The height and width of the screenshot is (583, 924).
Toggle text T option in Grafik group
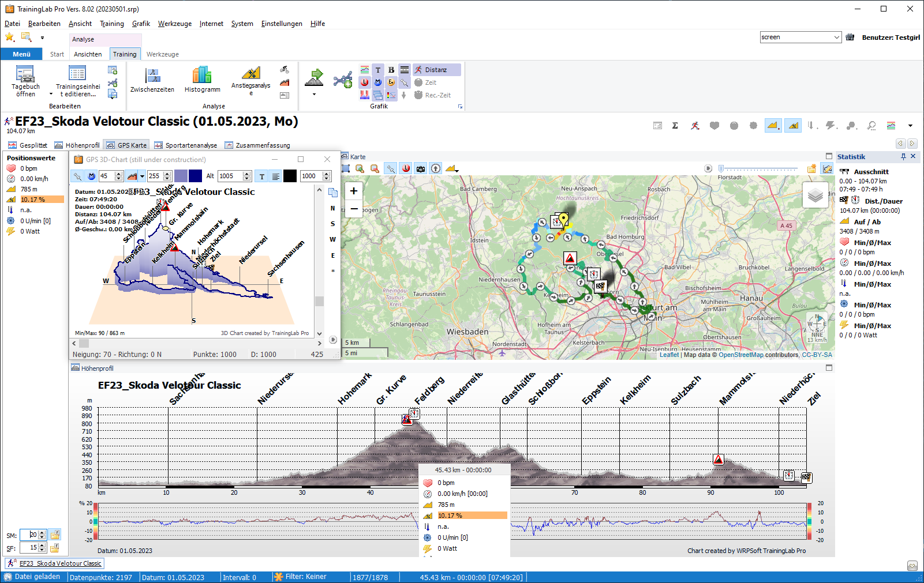(378, 70)
